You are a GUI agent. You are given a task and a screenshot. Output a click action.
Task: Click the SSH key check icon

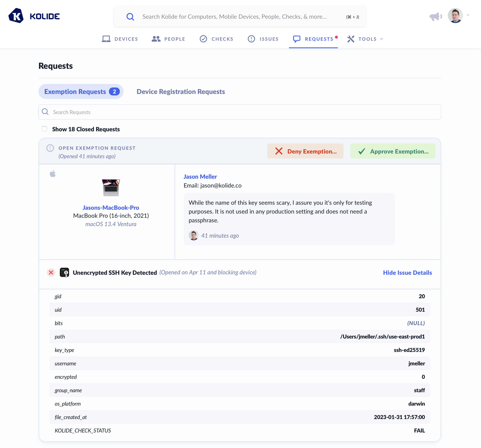pos(64,272)
